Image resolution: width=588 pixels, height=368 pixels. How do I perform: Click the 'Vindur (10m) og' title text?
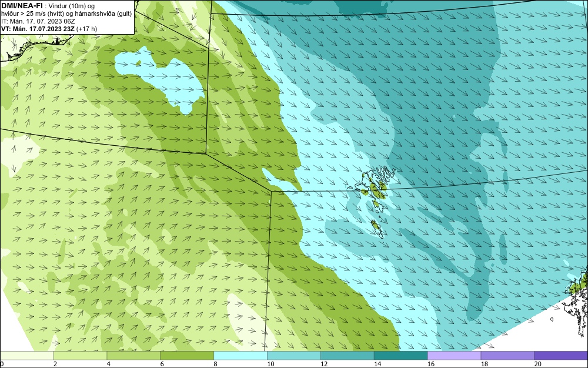(x=72, y=6)
